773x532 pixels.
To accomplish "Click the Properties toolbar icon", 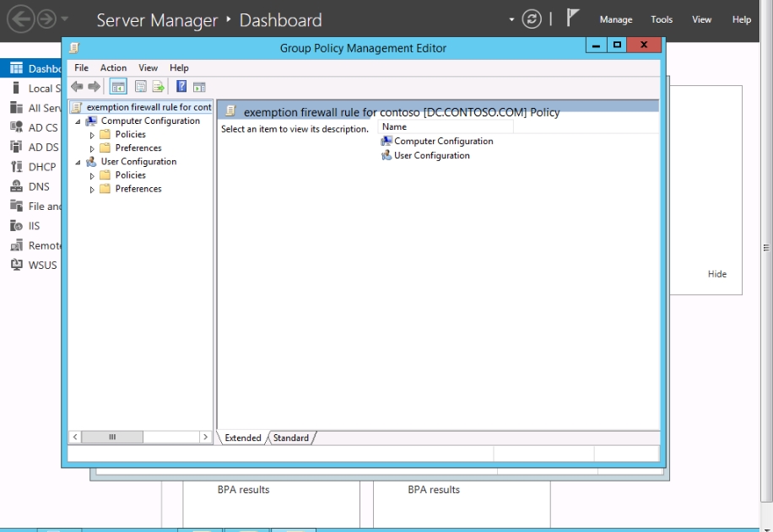I will 140,87.
